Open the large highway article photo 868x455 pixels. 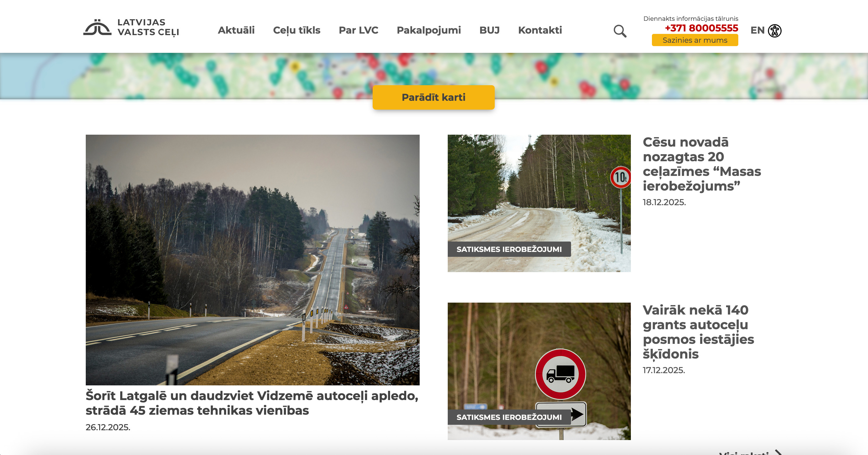252,260
